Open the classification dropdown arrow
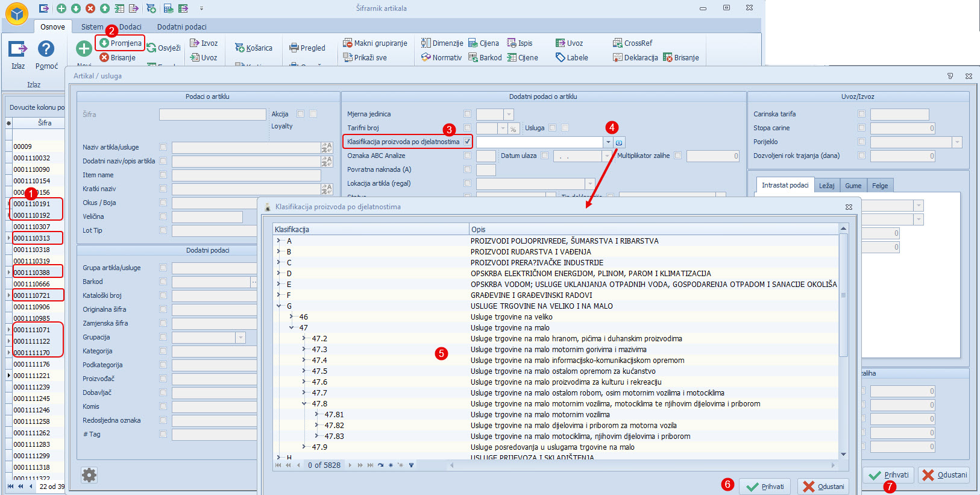The image size is (980, 495). pyautogui.click(x=608, y=142)
